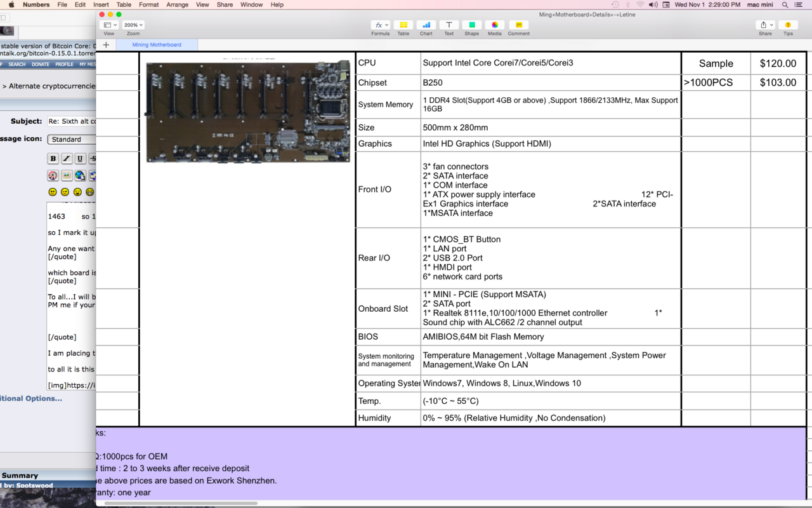Open the Apple menu

pyautogui.click(x=11, y=4)
